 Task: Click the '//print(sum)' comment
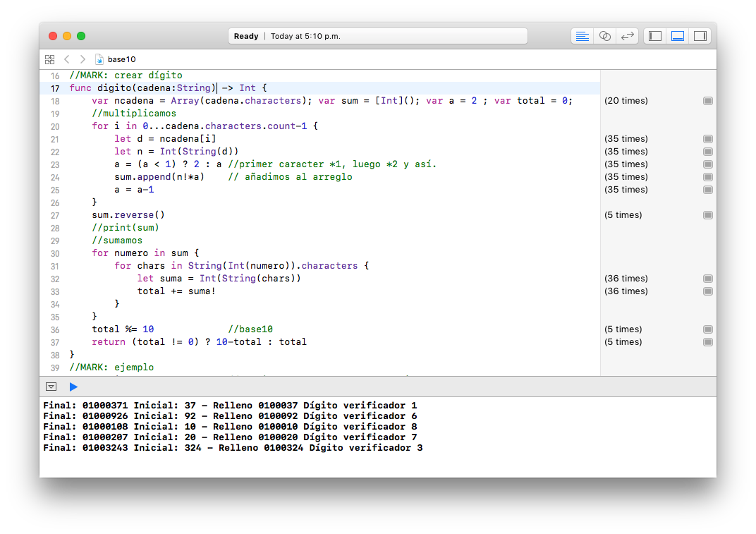pyautogui.click(x=126, y=228)
